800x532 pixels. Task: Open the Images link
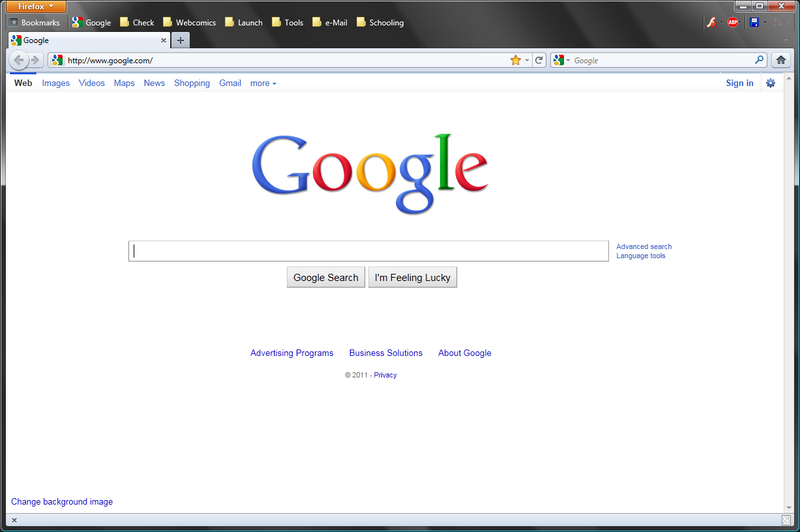tap(56, 83)
